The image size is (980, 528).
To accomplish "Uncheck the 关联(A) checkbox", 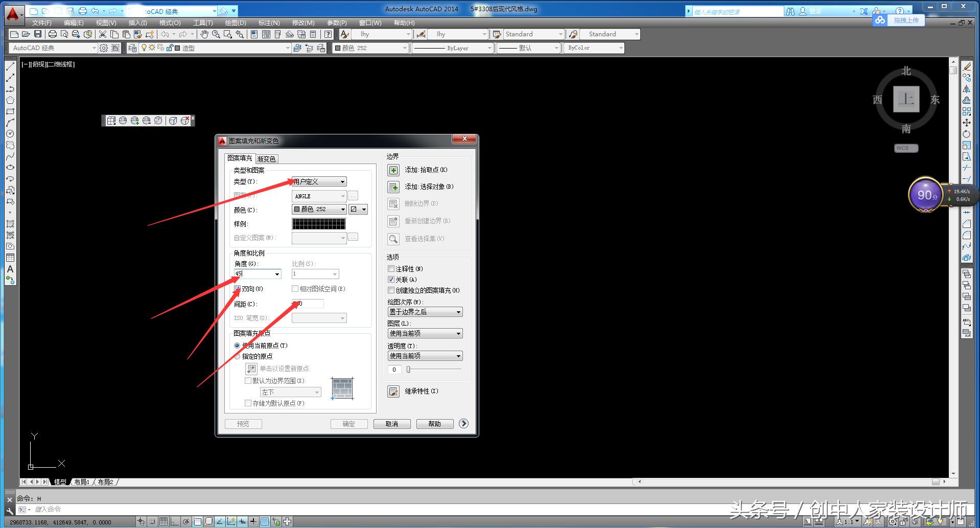I will pyautogui.click(x=391, y=279).
